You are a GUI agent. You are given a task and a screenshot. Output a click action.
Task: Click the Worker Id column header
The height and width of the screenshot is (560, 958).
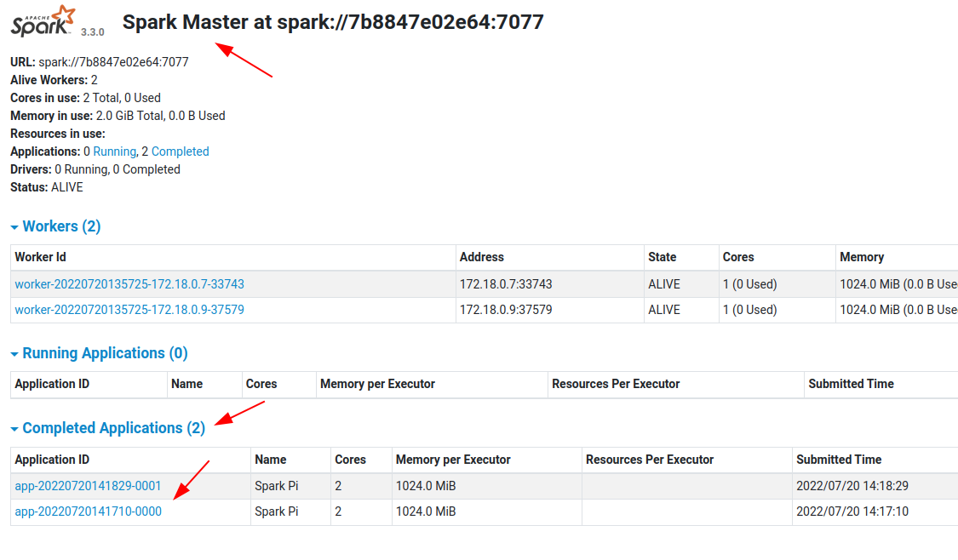click(40, 257)
